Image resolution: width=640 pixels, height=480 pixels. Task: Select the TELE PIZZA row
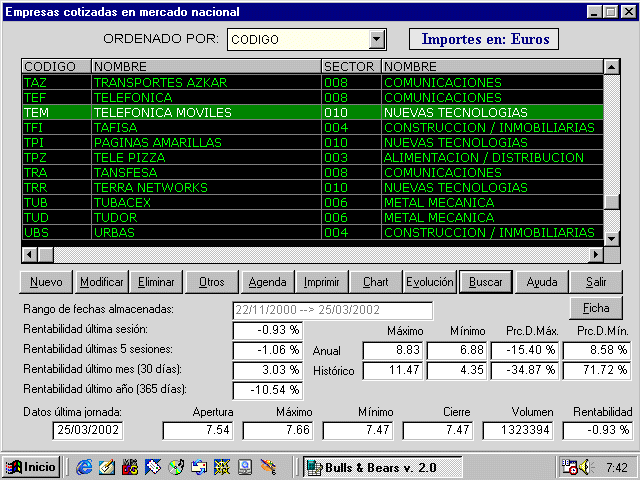click(x=313, y=158)
